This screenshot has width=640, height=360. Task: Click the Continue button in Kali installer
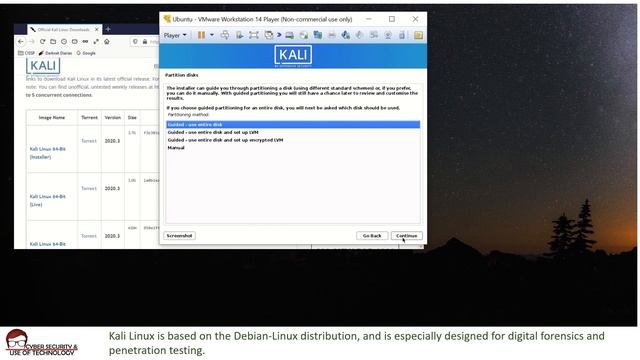[x=407, y=236]
